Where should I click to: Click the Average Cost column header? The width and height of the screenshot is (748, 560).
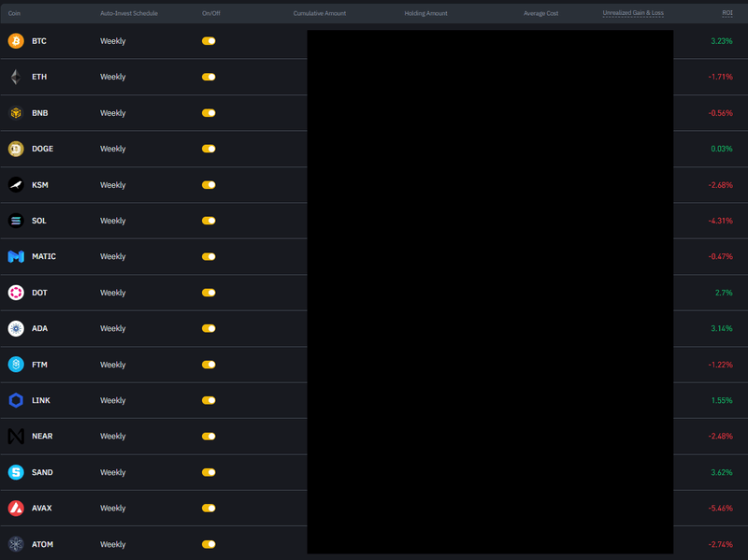(541, 13)
